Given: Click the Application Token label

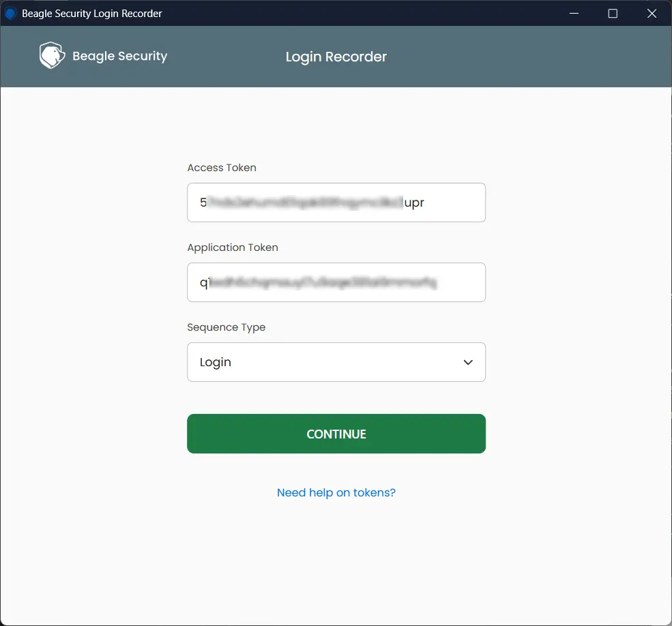Looking at the screenshot, I should pos(233,248).
